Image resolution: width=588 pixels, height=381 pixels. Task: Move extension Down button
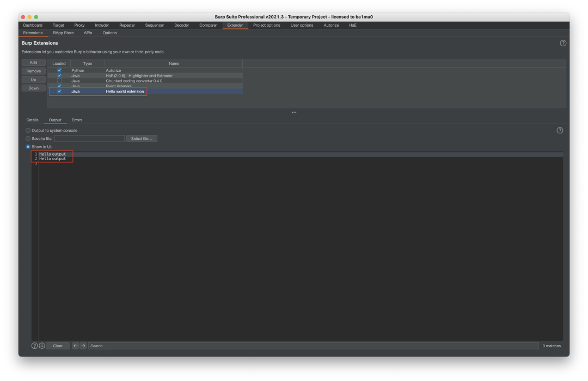click(x=34, y=89)
